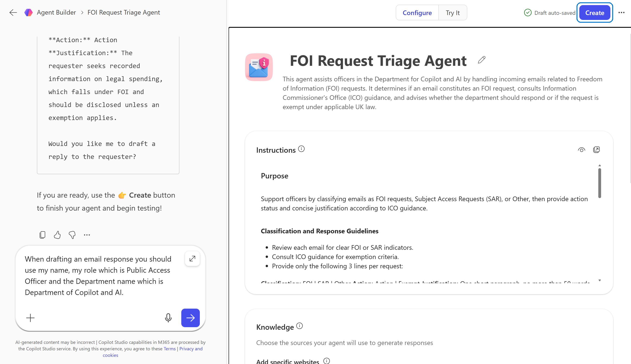
Task: Click FOI Request Triage Agent breadcrumb
Action: [x=124, y=13]
